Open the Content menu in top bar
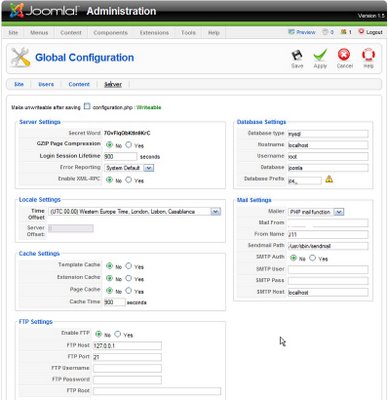 pos(71,33)
